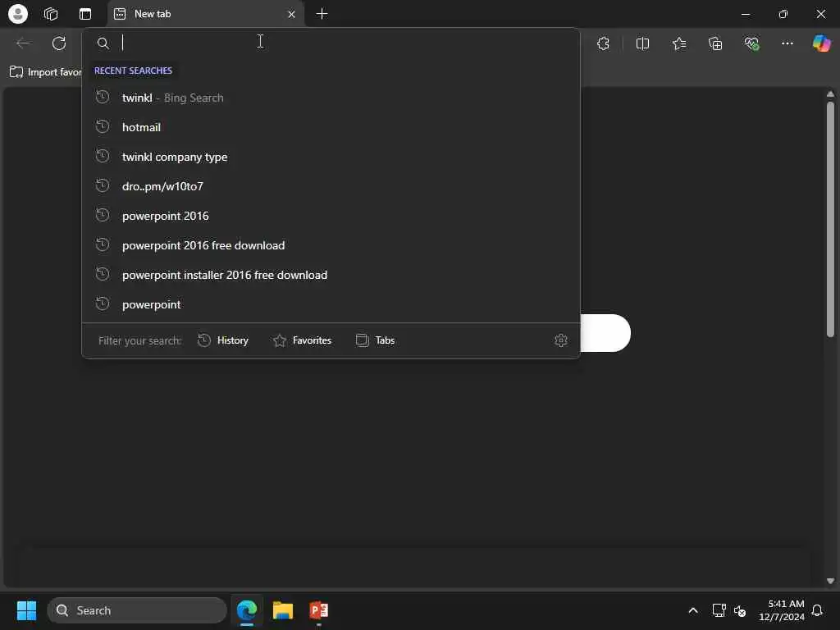Show hidden system tray icons
840x630 pixels.
point(692,610)
